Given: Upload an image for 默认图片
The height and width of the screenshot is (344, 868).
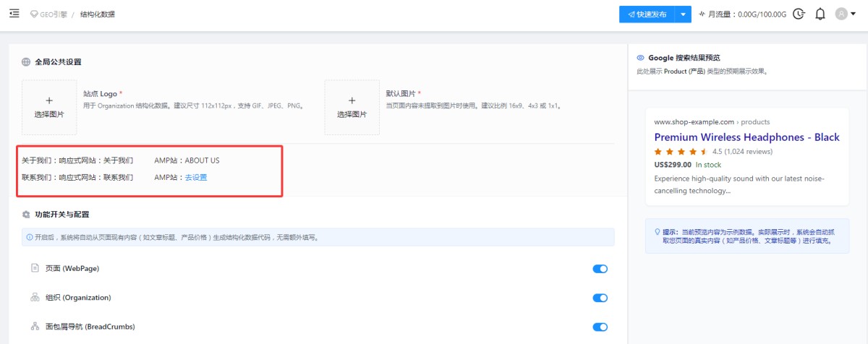Looking at the screenshot, I should click(352, 107).
